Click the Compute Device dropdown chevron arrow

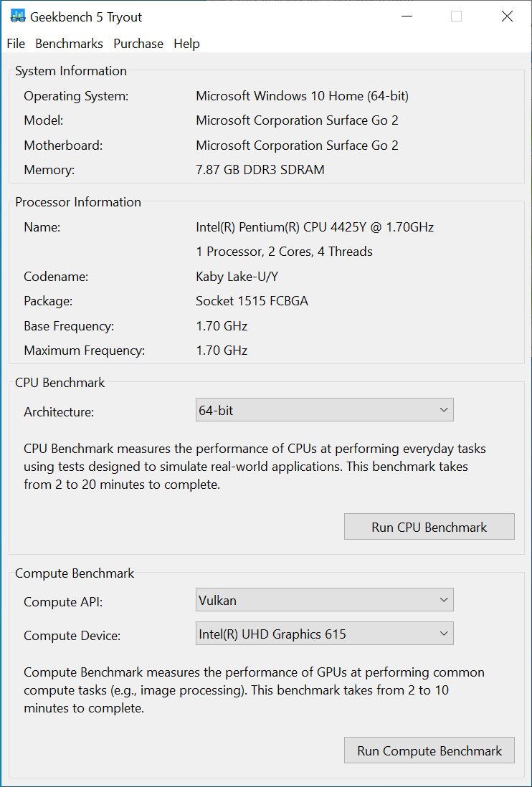click(x=444, y=634)
